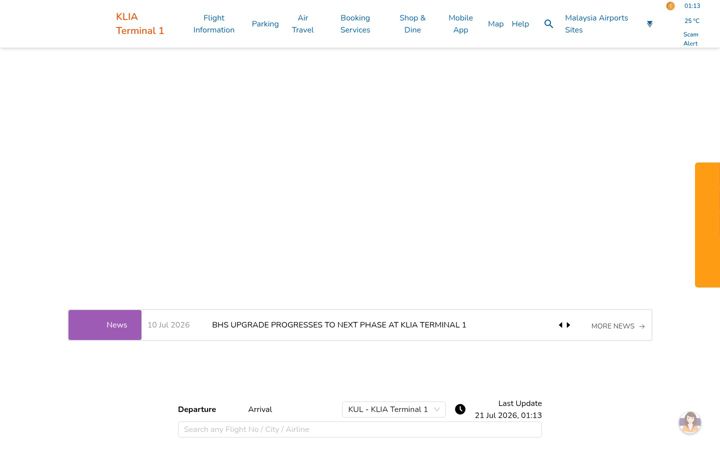720x450 pixels.
Task: Open the chat assistant avatar
Action: click(x=690, y=422)
